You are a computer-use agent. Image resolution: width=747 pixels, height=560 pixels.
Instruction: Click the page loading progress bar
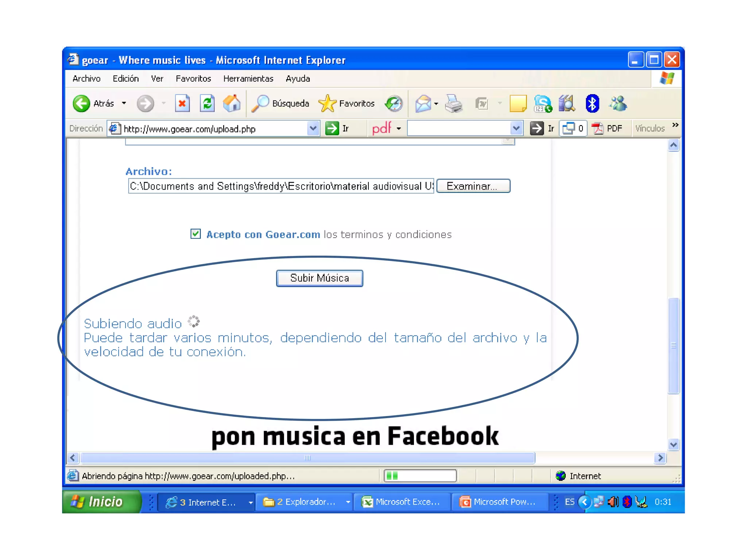tap(420, 476)
